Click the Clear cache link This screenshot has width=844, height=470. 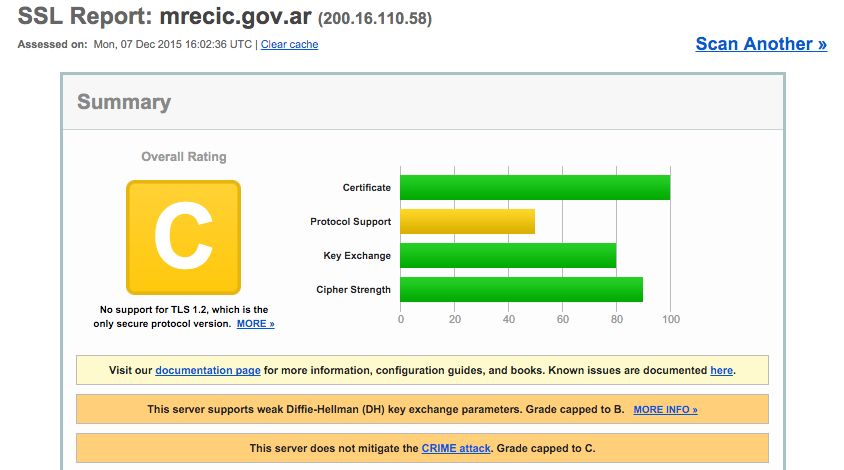point(289,44)
